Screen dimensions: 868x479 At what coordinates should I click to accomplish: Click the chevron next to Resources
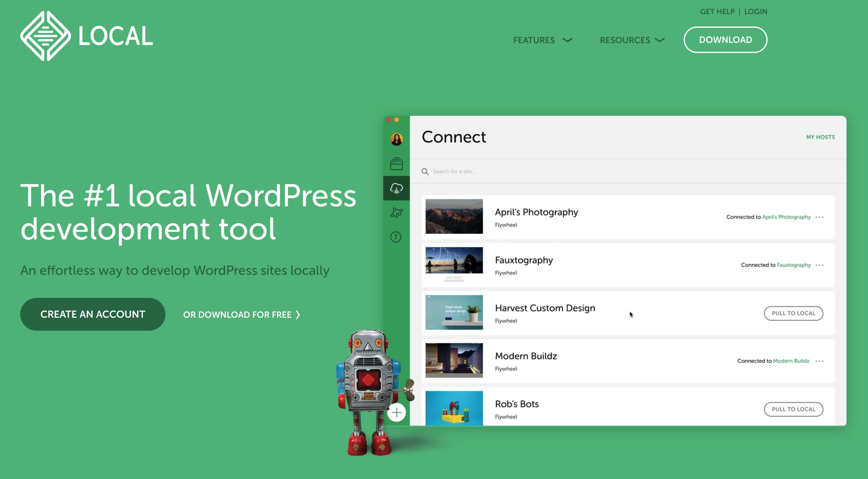click(660, 40)
